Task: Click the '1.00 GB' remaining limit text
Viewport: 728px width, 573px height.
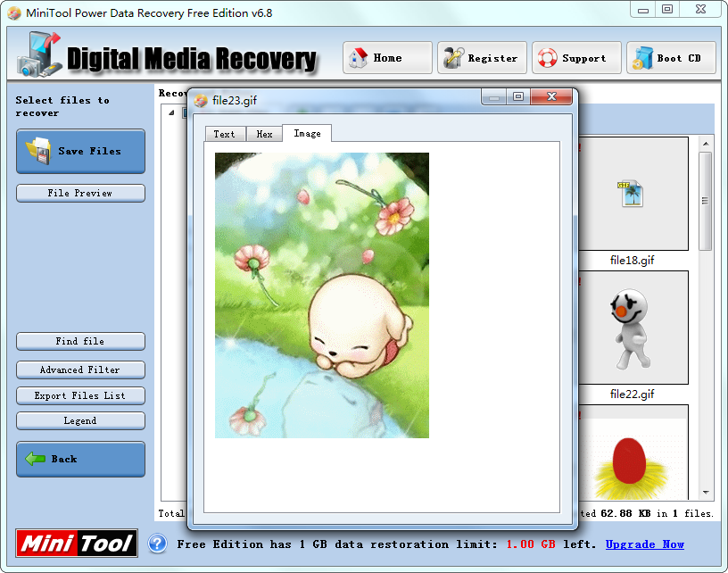Action: [531, 544]
